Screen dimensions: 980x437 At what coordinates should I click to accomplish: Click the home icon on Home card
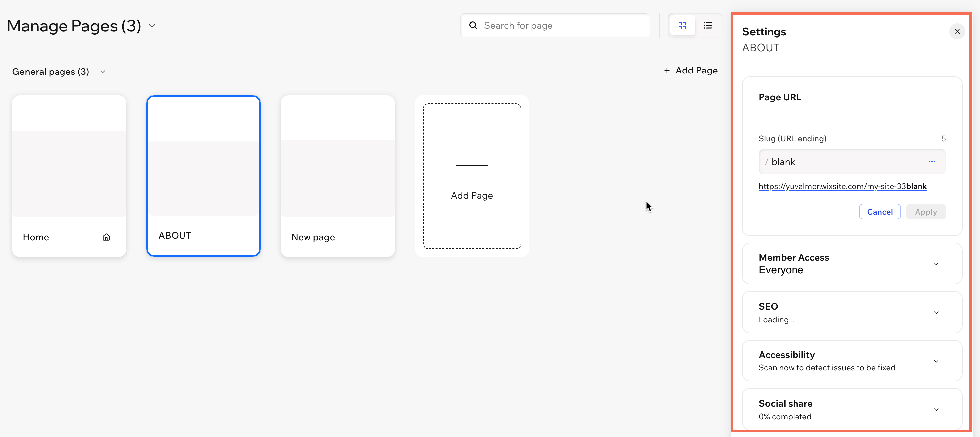(x=106, y=237)
